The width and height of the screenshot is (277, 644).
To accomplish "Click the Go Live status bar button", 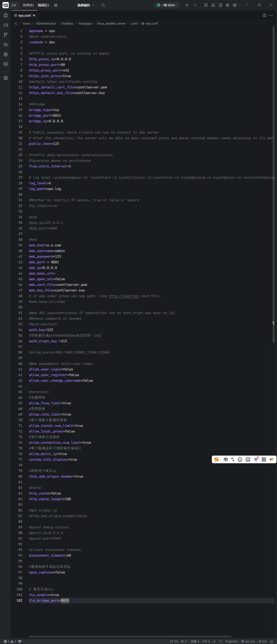I will point(248,641).
